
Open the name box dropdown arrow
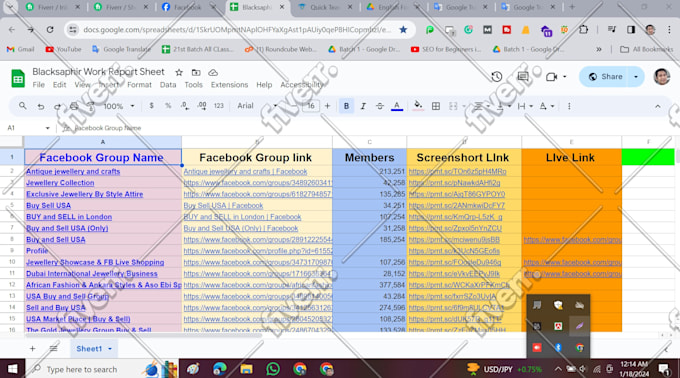[47, 128]
